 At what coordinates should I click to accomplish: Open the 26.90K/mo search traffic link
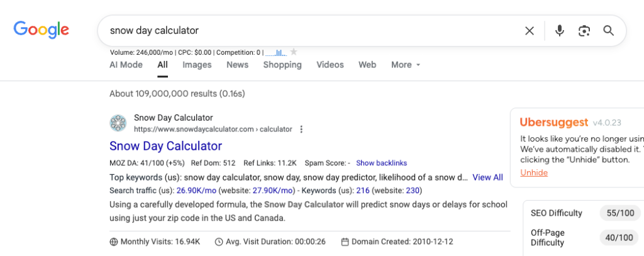pos(197,191)
